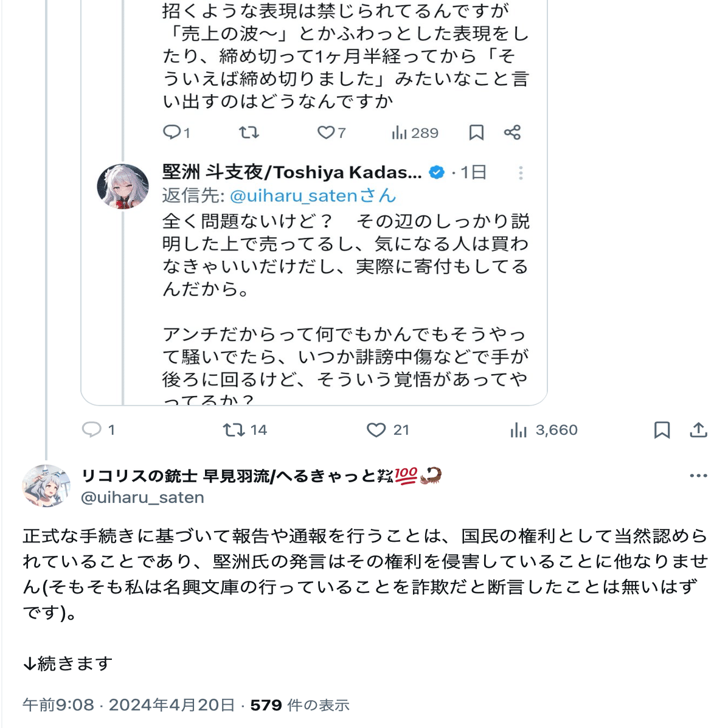View post analytics showing 3,660 views
The image size is (728, 728).
[544, 430]
